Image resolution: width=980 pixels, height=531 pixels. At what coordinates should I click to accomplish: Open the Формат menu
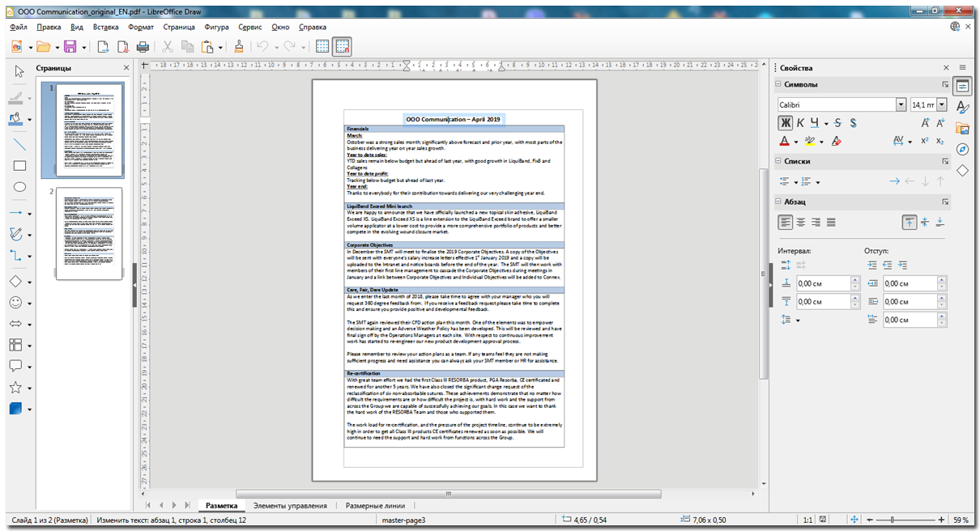pos(141,27)
